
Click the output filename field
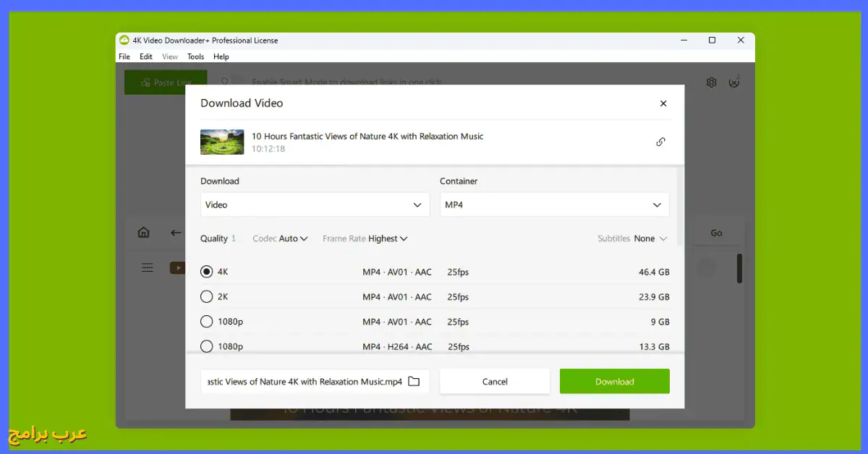[x=315, y=382]
